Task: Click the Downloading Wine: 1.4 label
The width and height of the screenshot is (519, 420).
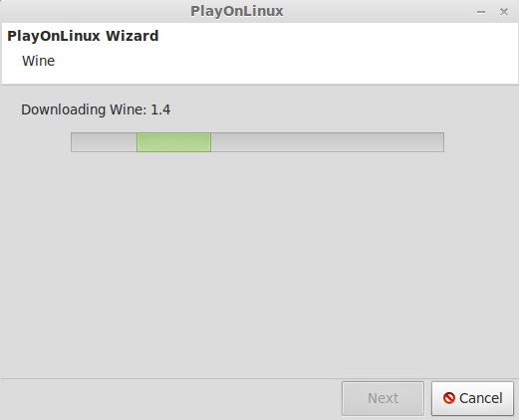Action: point(96,109)
